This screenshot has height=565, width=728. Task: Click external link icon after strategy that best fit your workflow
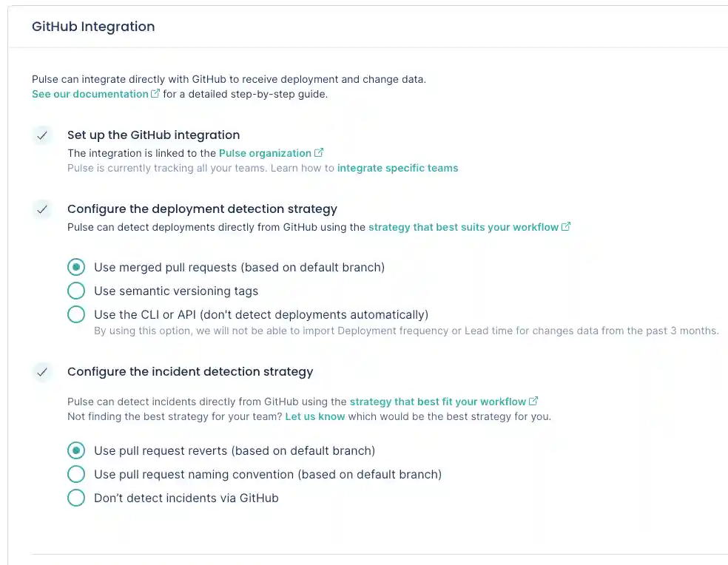click(x=533, y=402)
